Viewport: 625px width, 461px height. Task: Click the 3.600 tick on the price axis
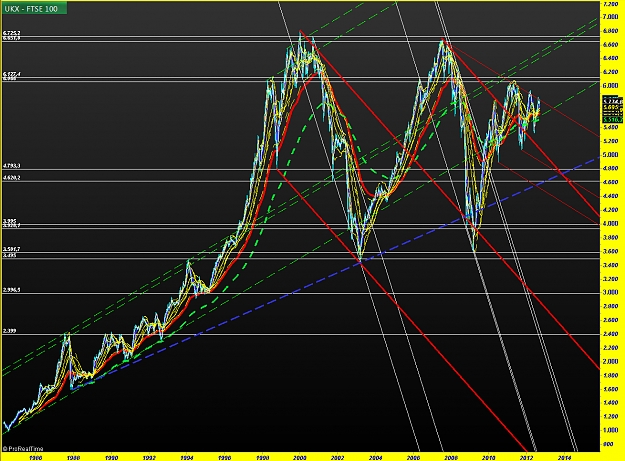[x=611, y=251]
